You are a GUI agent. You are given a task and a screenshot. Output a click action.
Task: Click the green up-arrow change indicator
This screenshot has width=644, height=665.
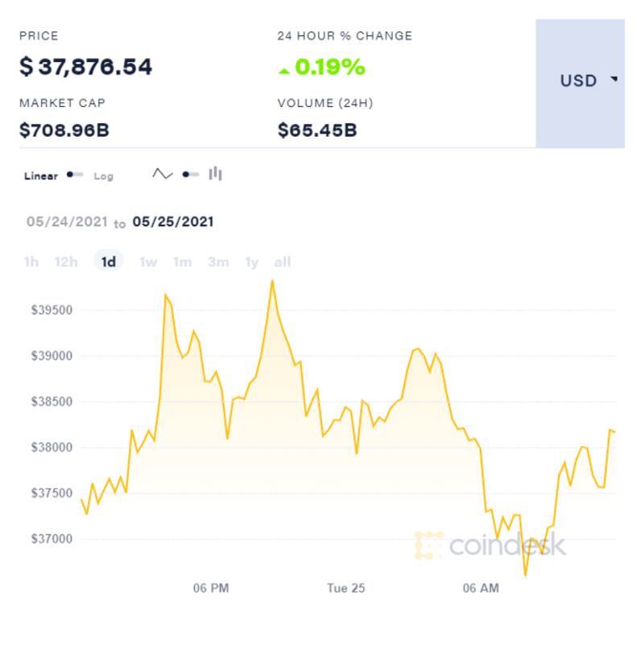pyautogui.click(x=283, y=70)
